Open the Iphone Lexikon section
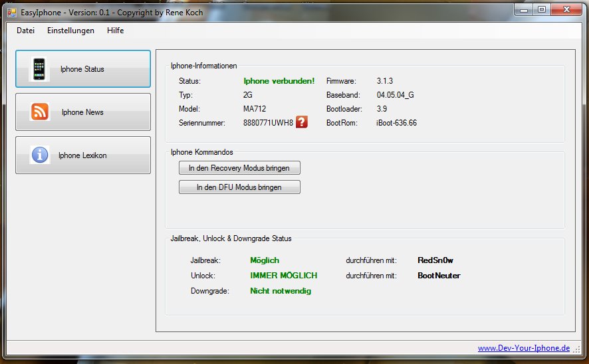The width and height of the screenshot is (589, 364). pos(83,155)
